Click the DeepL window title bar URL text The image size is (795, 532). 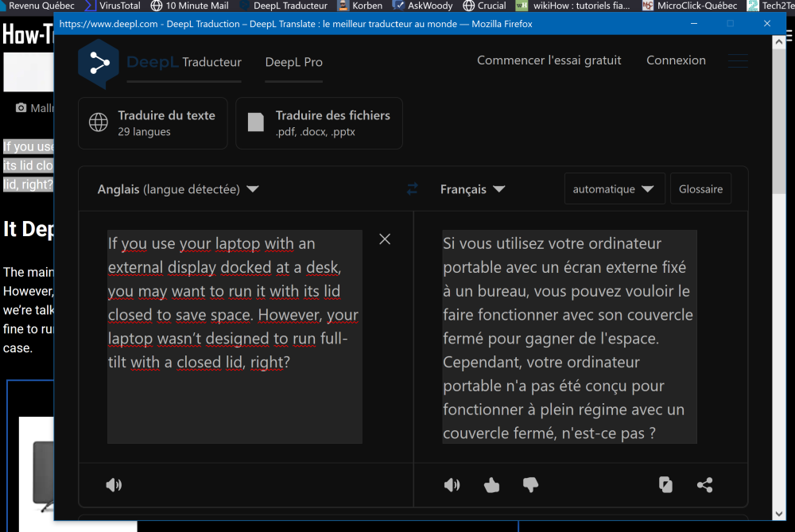pyautogui.click(x=296, y=24)
